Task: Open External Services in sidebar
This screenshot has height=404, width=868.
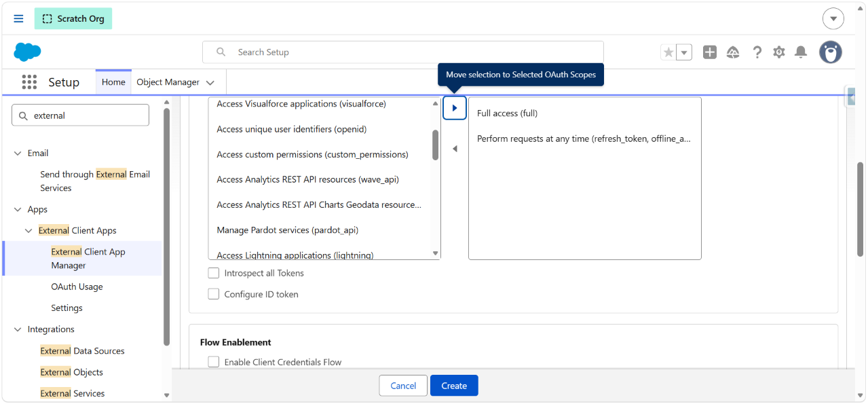Action: click(x=72, y=394)
